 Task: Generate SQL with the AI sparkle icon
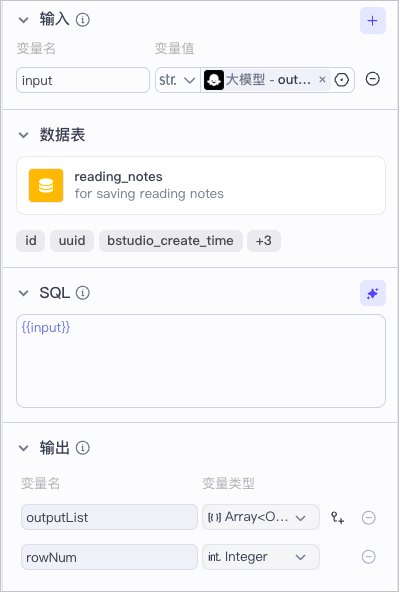click(373, 293)
